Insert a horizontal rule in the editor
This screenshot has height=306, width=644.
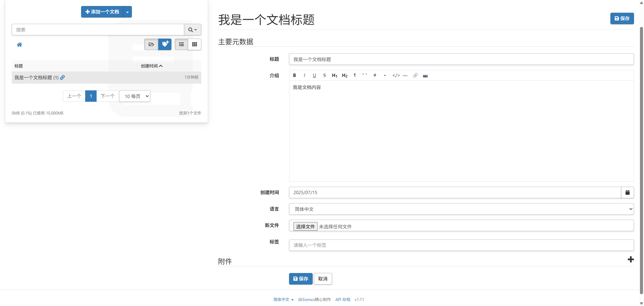pyautogui.click(x=405, y=75)
